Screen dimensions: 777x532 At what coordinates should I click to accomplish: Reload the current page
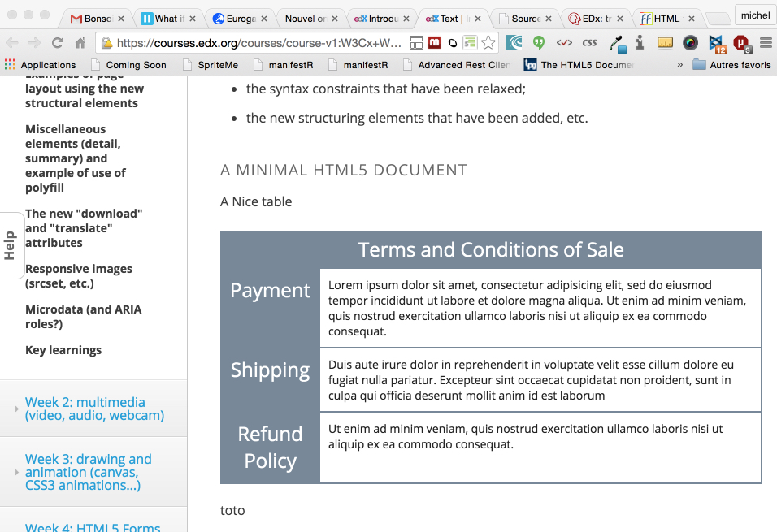coord(58,43)
